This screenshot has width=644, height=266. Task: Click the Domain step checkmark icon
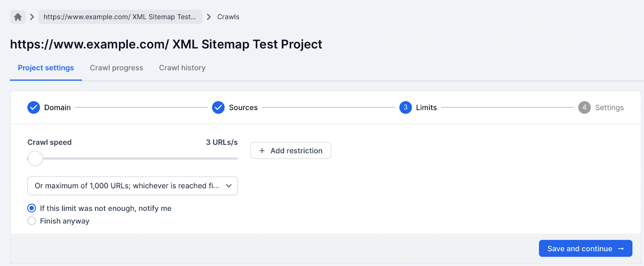click(33, 108)
